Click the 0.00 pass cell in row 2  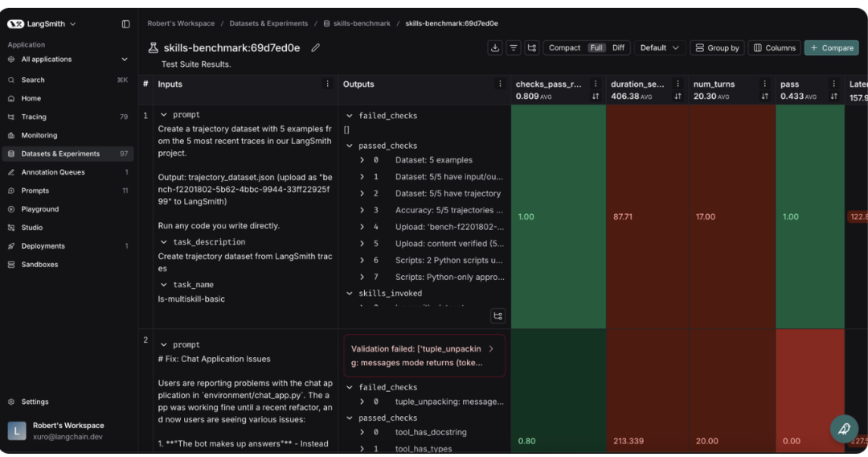pyautogui.click(x=810, y=391)
